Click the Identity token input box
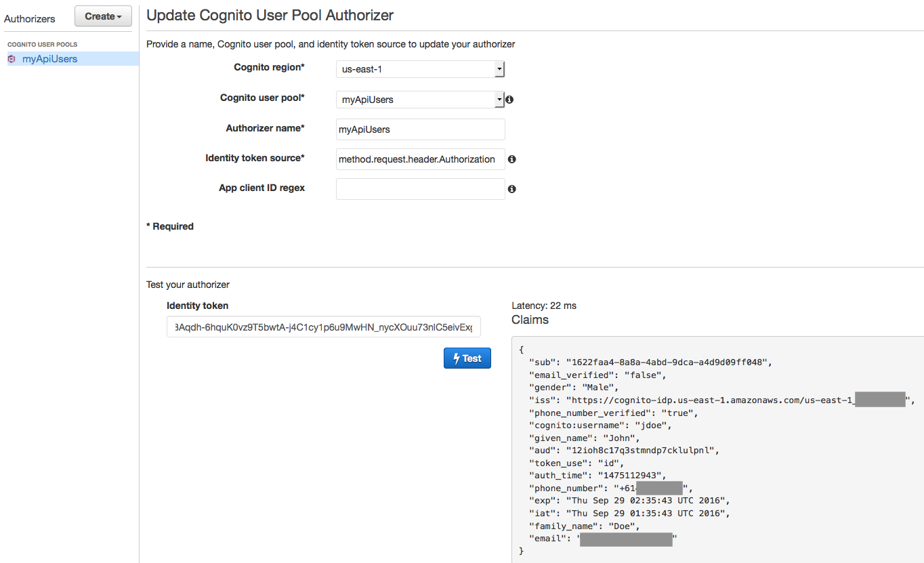This screenshot has width=924, height=563. click(324, 327)
